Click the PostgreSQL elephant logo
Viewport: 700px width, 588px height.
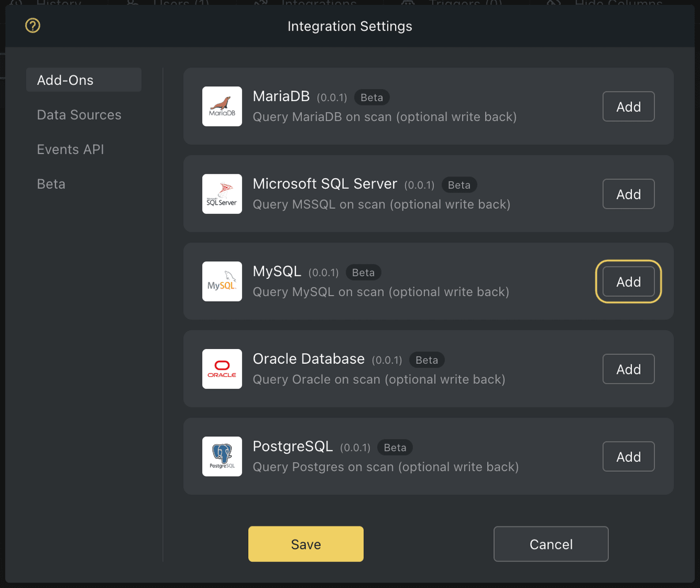coord(222,456)
